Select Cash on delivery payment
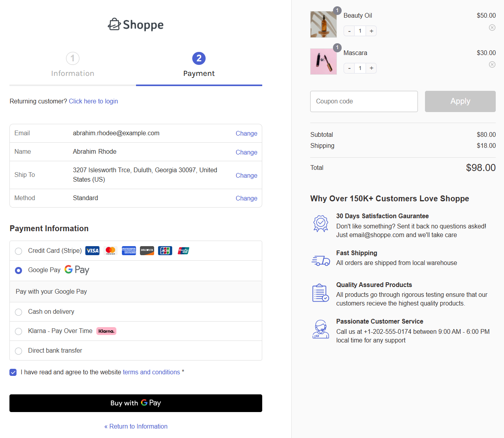504x438 pixels. 18,312
